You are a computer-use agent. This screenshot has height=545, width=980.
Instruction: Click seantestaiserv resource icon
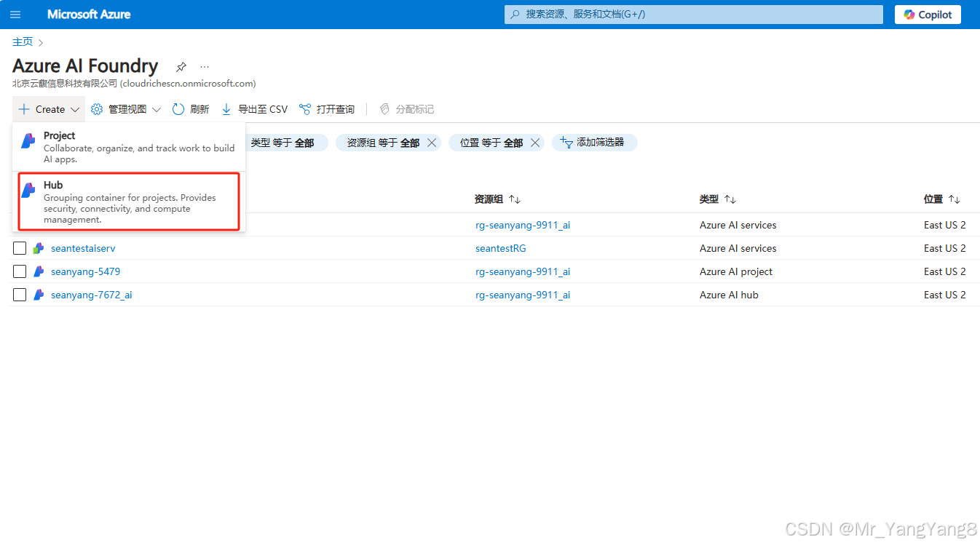click(x=39, y=248)
